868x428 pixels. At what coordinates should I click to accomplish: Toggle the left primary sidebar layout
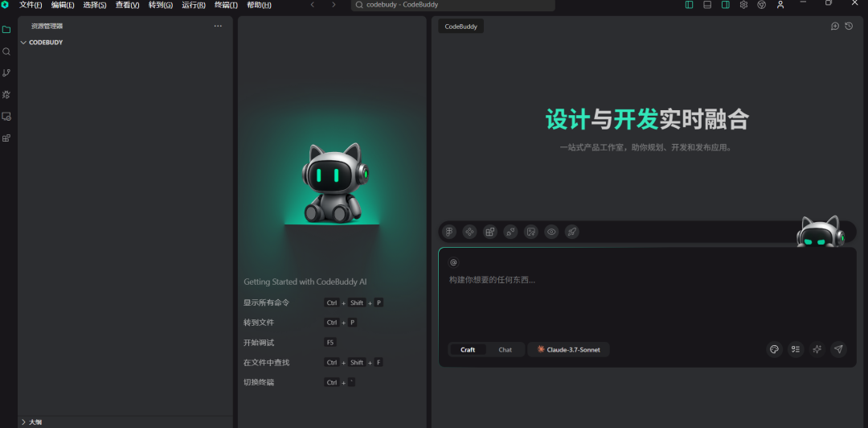coord(690,5)
